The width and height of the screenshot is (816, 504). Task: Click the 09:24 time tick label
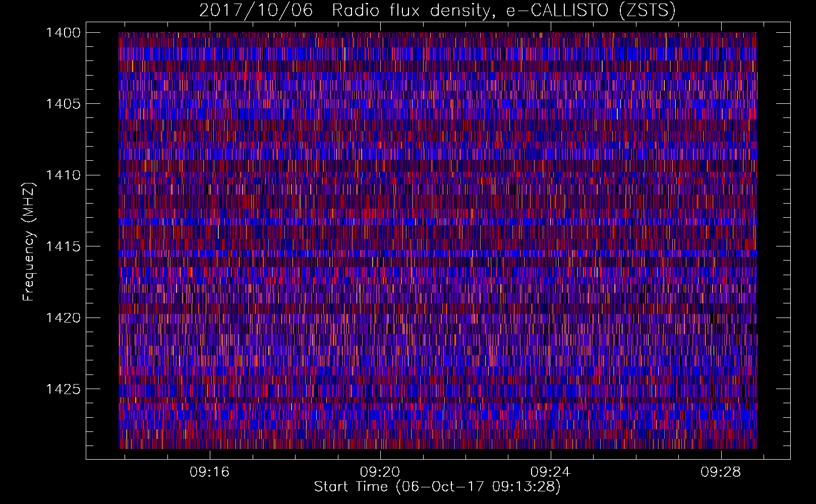[x=550, y=472]
